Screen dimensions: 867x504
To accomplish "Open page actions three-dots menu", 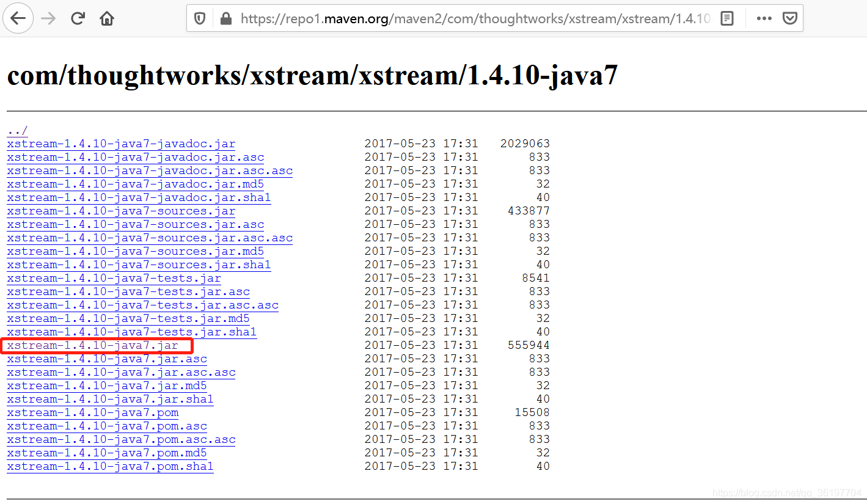I will click(x=764, y=18).
